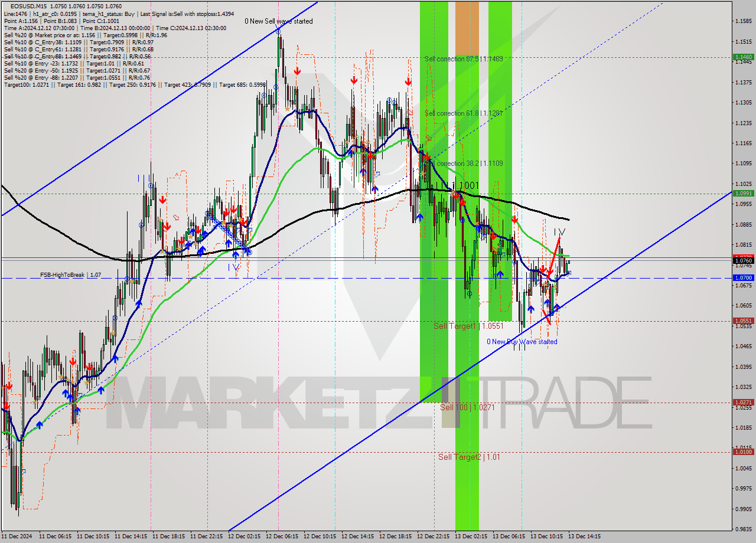The image size is (756, 543).
Task: Click the 0.9905 price axis value
Action: (743, 509)
